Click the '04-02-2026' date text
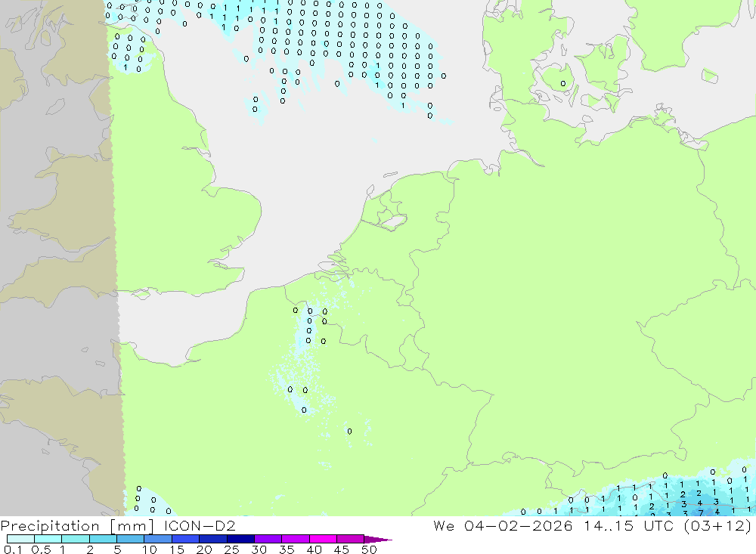Image resolution: width=756 pixels, height=554 pixels. [519, 525]
